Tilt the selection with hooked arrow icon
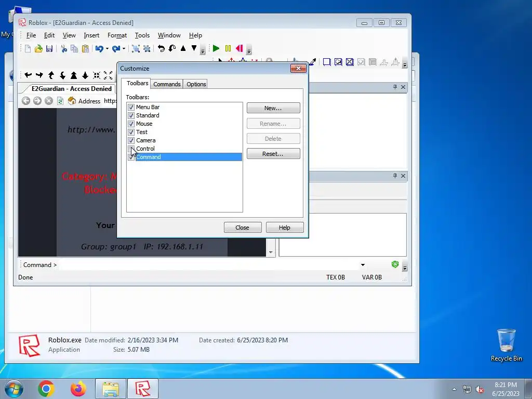This screenshot has height=399, width=532. (172, 48)
